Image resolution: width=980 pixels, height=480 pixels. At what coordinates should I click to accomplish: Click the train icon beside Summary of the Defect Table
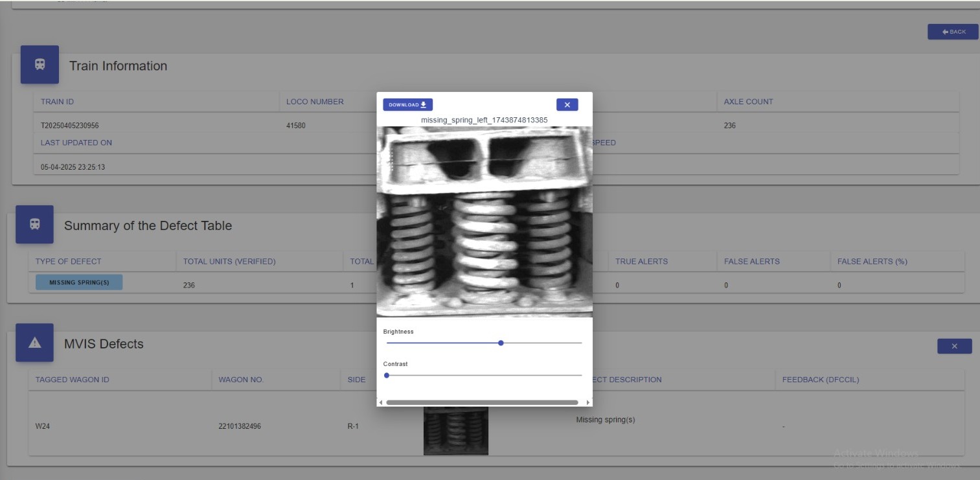coord(34,225)
